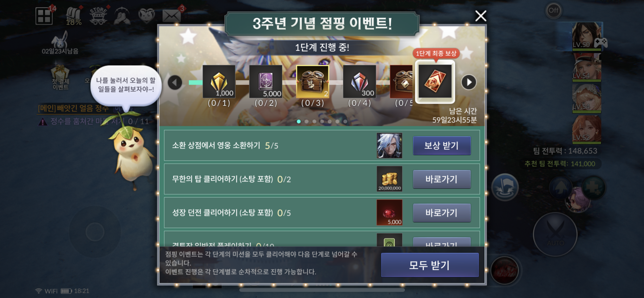
Task: Open the handshake friends icon
Action: [122, 16]
